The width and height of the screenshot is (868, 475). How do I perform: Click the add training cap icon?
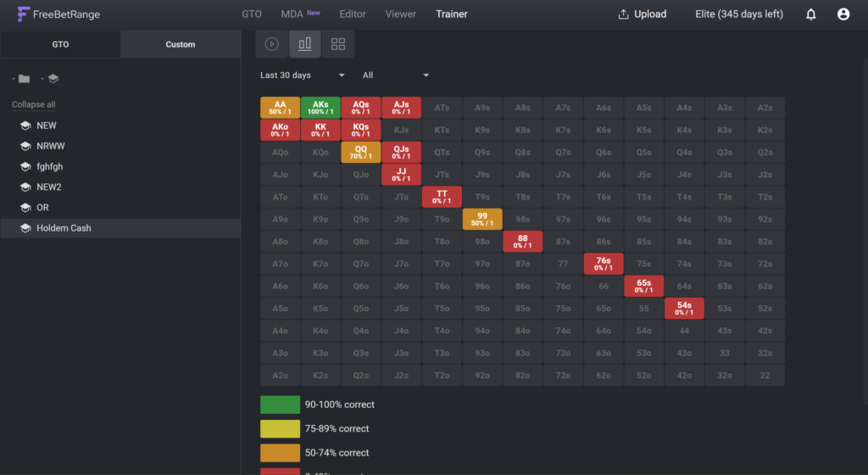[53, 79]
